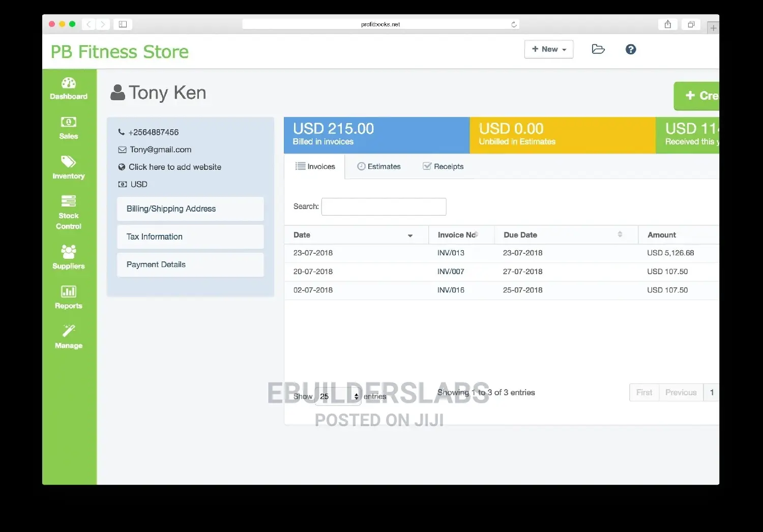Toggle the browser sidebar button
The height and width of the screenshot is (532, 763).
(x=123, y=24)
